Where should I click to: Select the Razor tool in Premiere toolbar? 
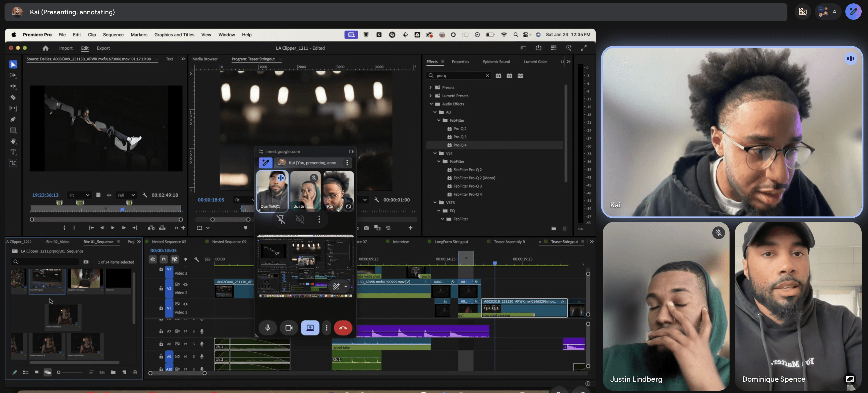click(13, 97)
